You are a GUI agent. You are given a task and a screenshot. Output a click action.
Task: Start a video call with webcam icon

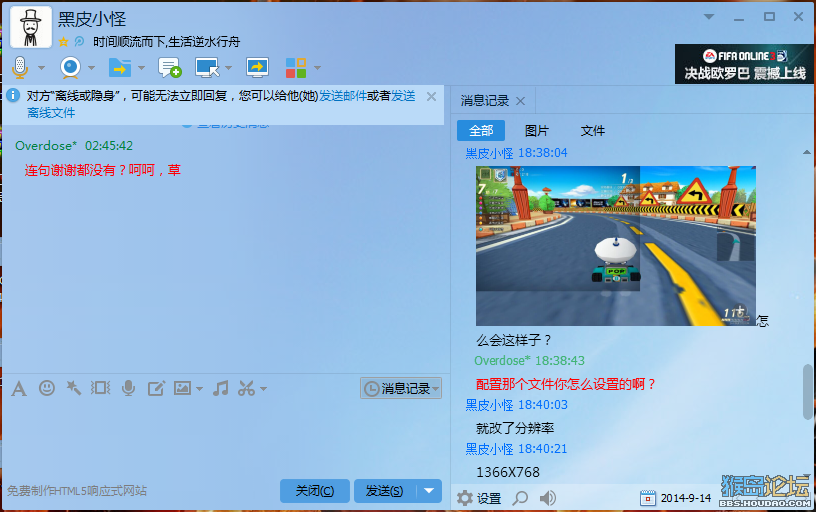click(70, 68)
